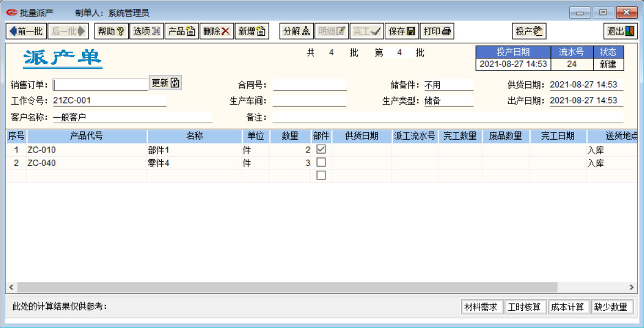Add new record with 新增 button
This screenshot has height=328, width=644.
pyautogui.click(x=252, y=31)
